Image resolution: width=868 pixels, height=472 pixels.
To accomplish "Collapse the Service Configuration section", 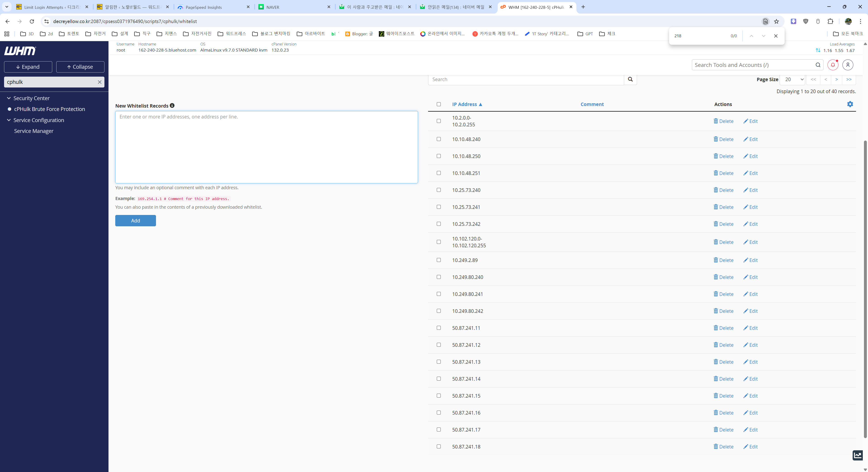I will [9, 120].
